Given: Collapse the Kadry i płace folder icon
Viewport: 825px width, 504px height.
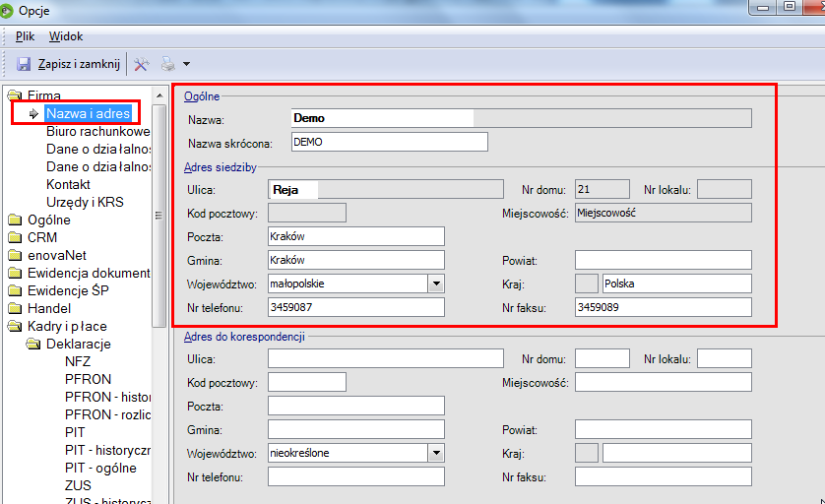Looking at the screenshot, I should coord(15,326).
